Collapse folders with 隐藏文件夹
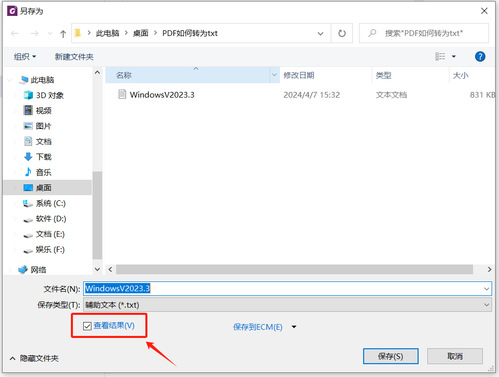499x377 pixels. point(34,358)
